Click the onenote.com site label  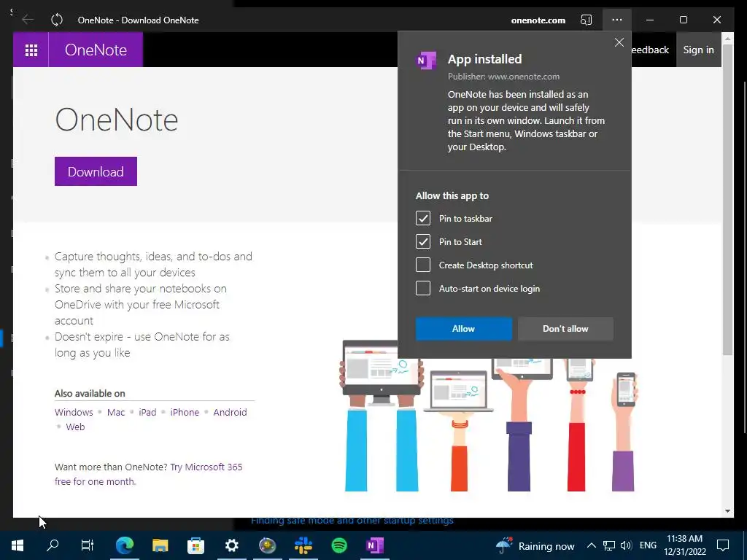point(538,20)
